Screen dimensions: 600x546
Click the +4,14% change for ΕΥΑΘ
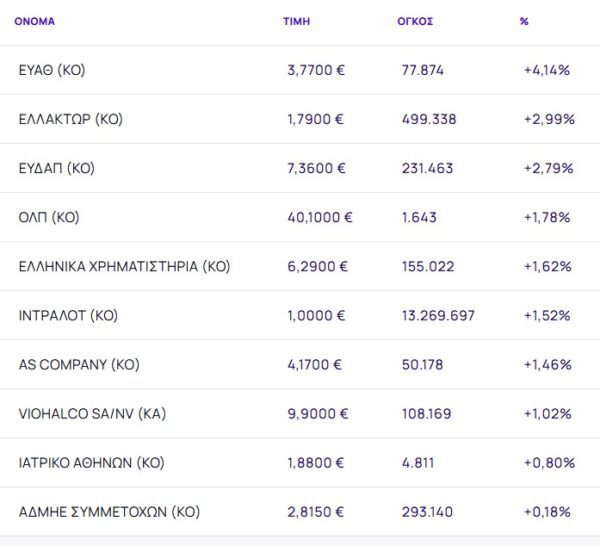pos(546,70)
